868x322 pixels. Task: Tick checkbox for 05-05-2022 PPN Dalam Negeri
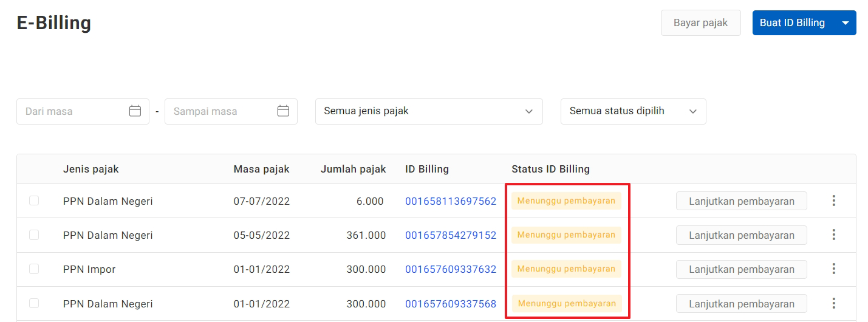point(34,235)
